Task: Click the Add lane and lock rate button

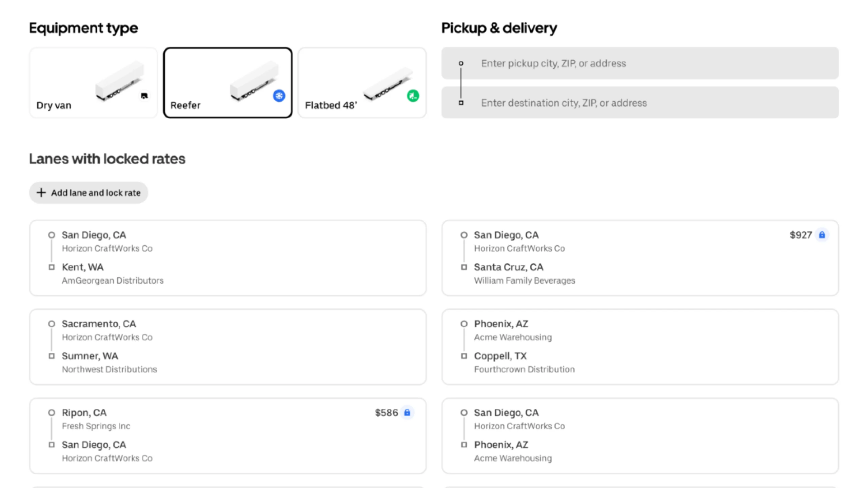Action: click(88, 192)
